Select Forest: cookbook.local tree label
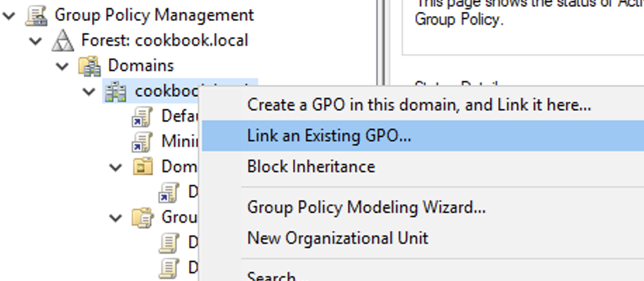The width and height of the screenshot is (644, 281). pos(165,41)
